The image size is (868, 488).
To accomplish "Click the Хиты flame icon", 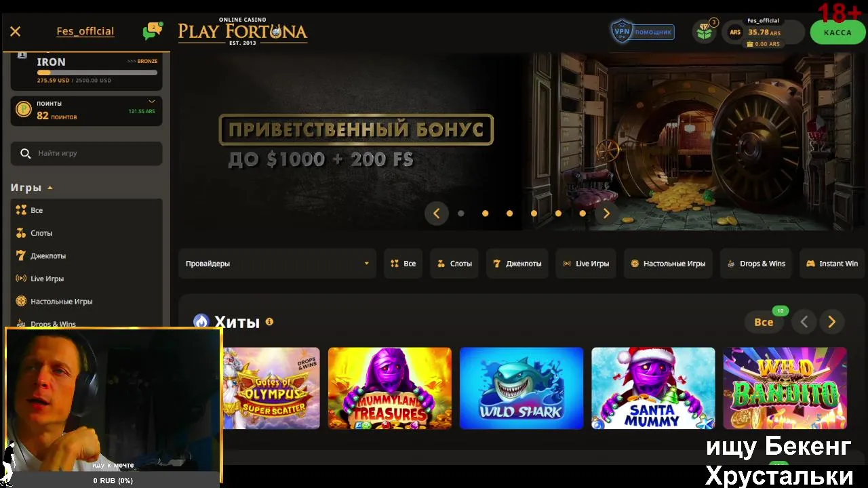I will (201, 321).
